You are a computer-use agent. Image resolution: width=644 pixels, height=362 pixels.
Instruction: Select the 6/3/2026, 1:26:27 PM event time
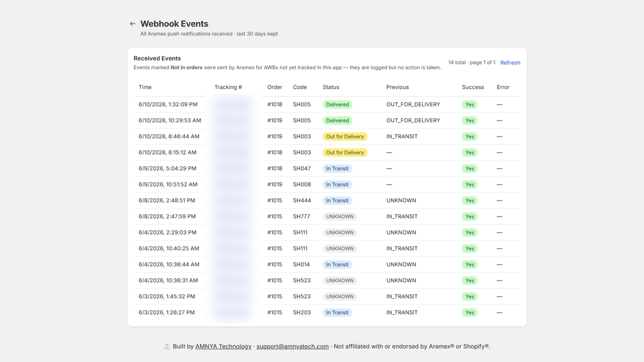pyautogui.click(x=167, y=313)
